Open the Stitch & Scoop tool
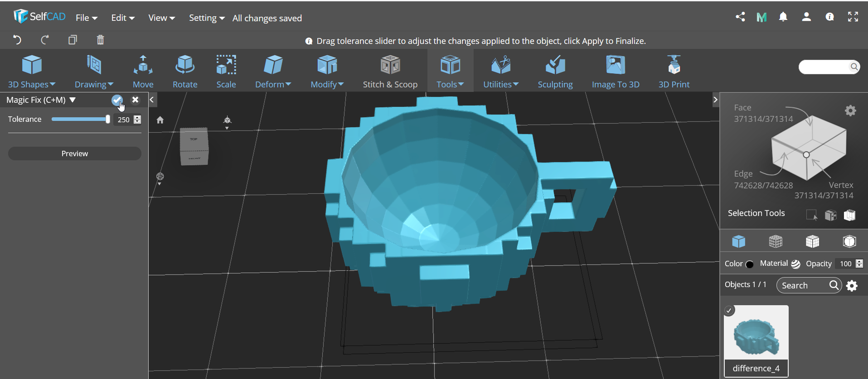Viewport: 868px width, 379px height. coord(390,72)
